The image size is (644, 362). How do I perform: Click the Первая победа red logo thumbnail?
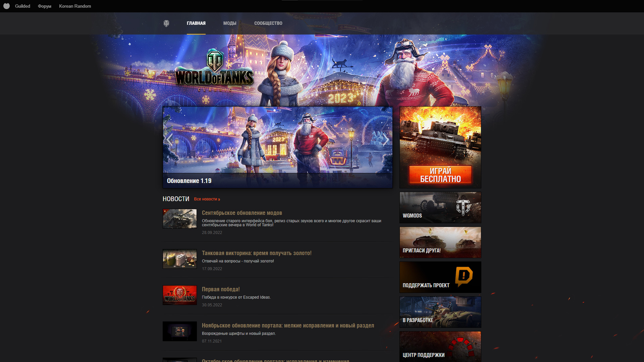(x=180, y=295)
